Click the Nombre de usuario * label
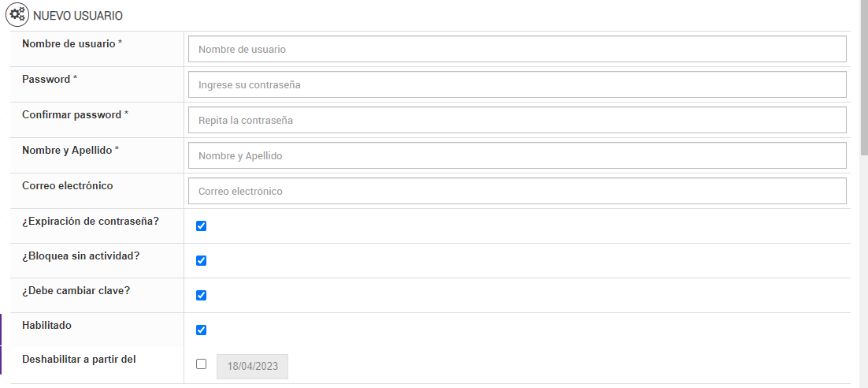The width and height of the screenshot is (868, 388). [72, 43]
